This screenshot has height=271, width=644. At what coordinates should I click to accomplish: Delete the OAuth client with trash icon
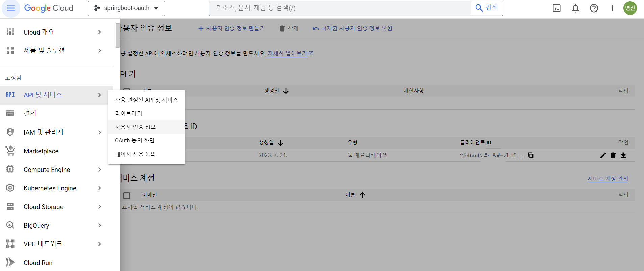pyautogui.click(x=613, y=155)
